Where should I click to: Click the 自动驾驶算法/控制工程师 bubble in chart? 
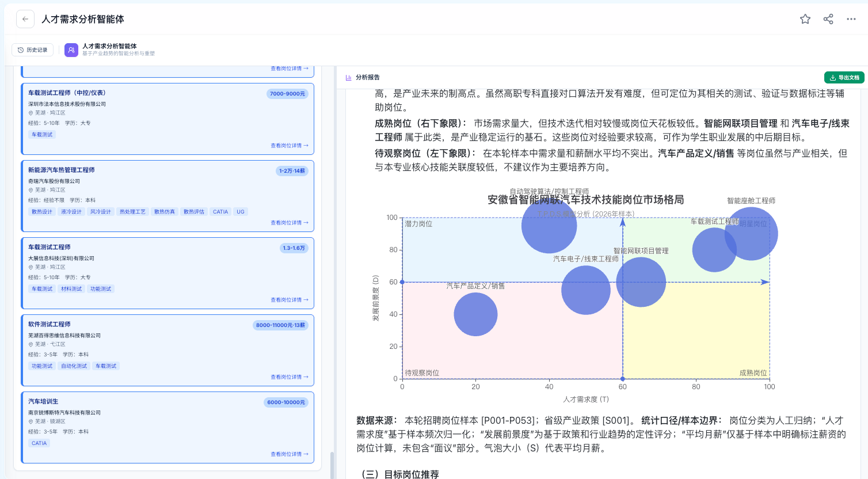pos(549,226)
